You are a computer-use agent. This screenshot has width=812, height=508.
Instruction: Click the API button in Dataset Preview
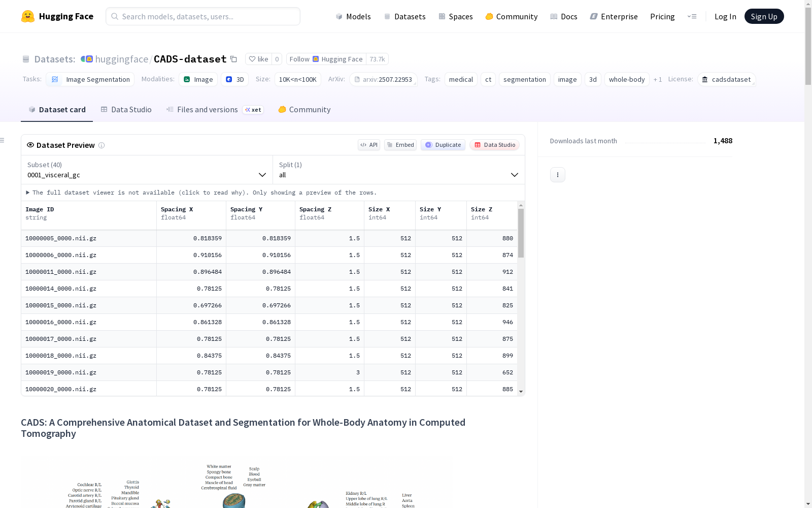[369, 145]
